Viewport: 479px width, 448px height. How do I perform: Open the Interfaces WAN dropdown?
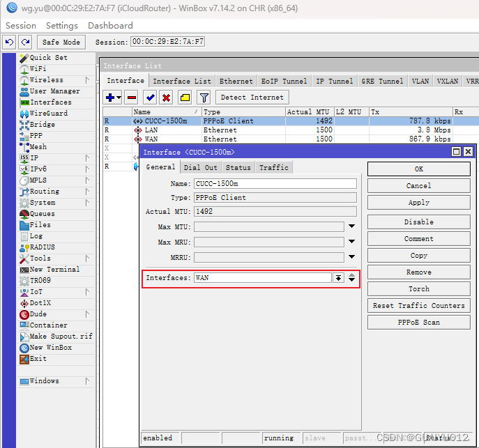[x=338, y=277]
